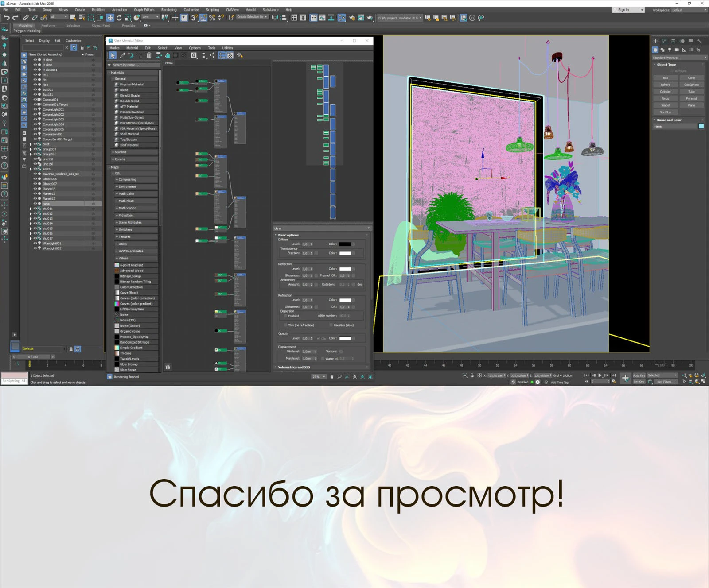Check the Caustics (slow) option

tap(331, 325)
